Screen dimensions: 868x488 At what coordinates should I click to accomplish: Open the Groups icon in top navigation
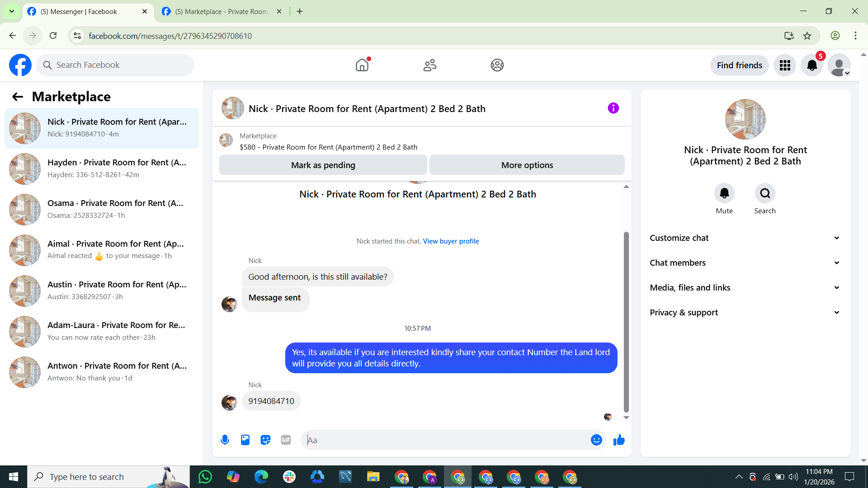[x=497, y=65]
